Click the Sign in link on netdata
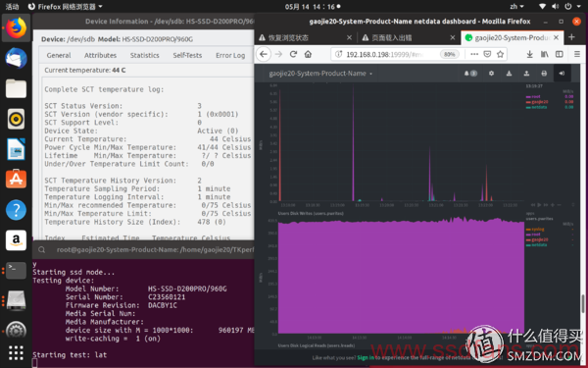This screenshot has height=368, width=588. point(366,357)
